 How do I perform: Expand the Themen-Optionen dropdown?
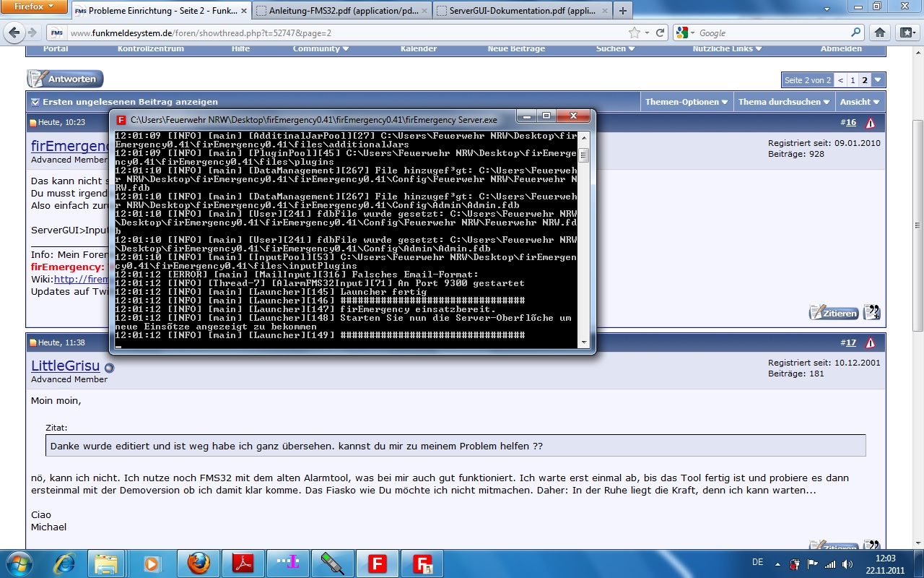687,102
